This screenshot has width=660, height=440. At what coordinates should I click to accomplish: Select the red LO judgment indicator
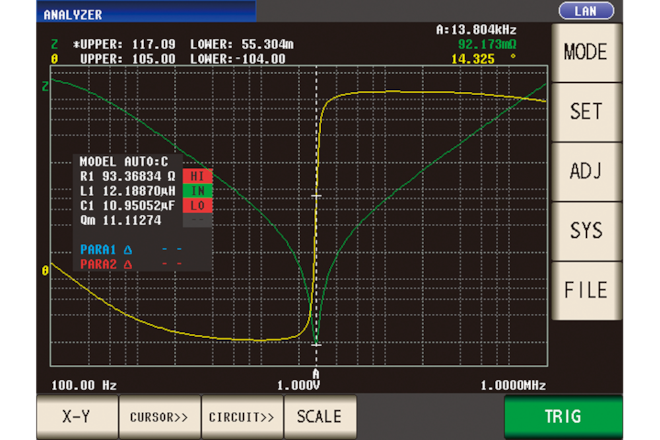tap(198, 205)
